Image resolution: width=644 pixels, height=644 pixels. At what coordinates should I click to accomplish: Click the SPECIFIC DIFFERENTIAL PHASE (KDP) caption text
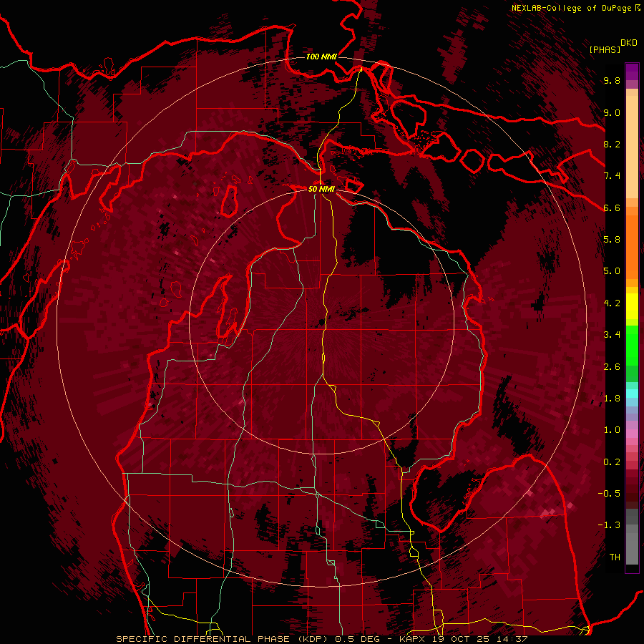tap(223, 639)
